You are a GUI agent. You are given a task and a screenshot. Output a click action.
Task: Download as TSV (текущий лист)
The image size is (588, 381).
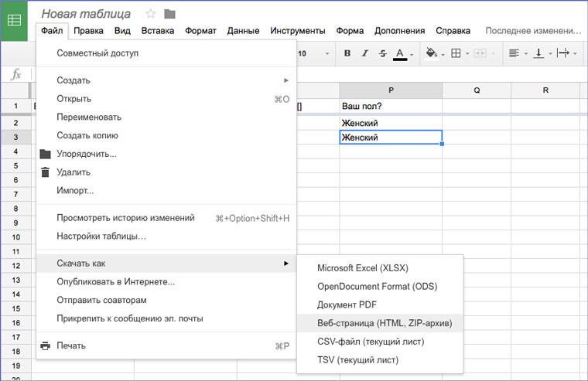point(380,360)
